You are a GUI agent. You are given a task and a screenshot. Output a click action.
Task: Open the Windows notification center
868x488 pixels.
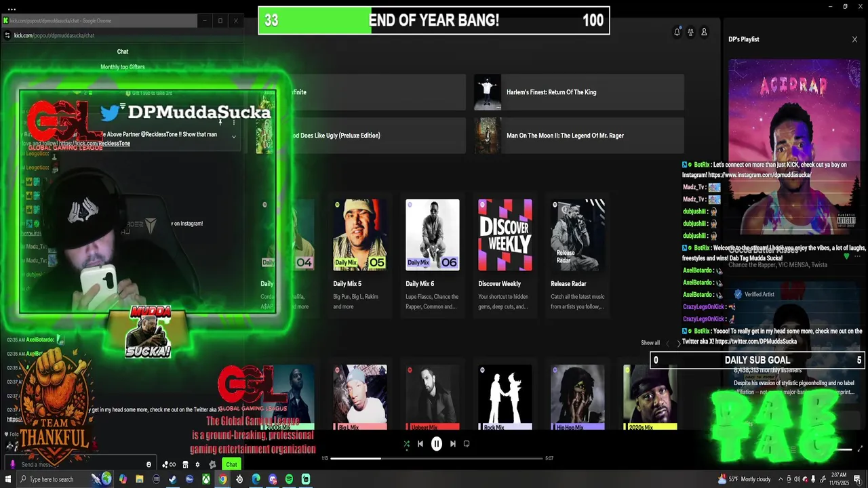coord(857,479)
